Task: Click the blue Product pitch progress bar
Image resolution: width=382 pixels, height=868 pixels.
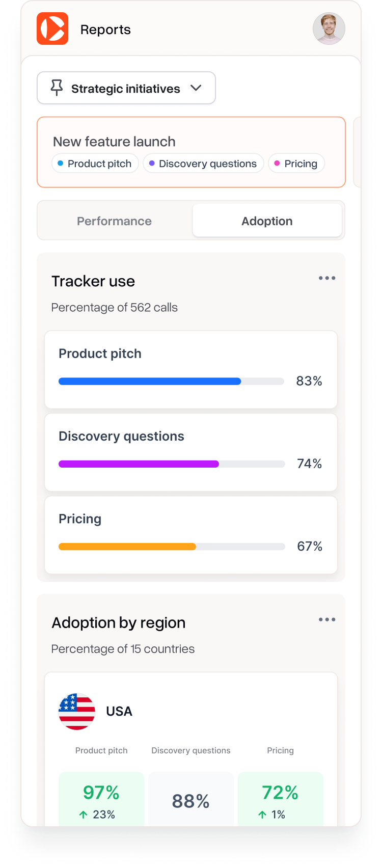Action: click(x=150, y=381)
